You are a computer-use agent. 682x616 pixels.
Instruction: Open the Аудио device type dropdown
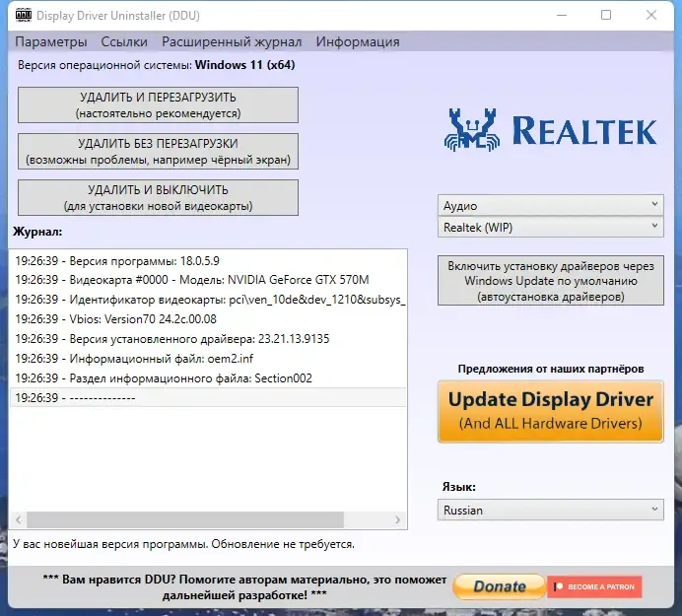click(550, 205)
